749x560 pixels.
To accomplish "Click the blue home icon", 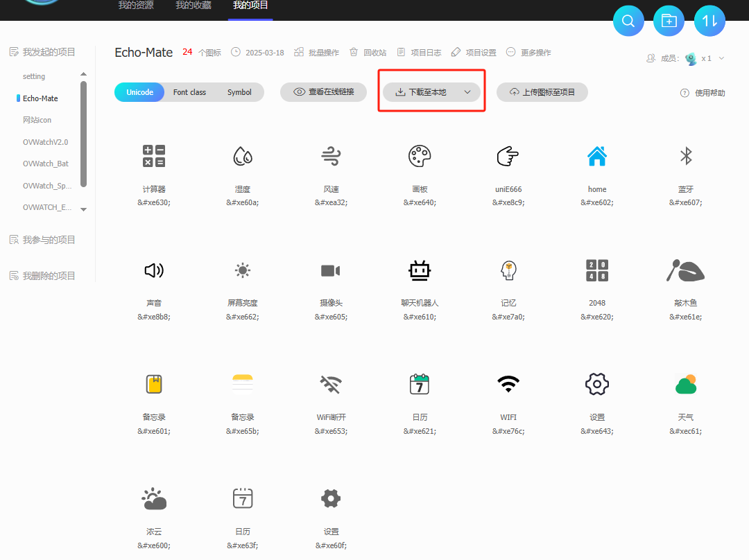I will 597,157.
